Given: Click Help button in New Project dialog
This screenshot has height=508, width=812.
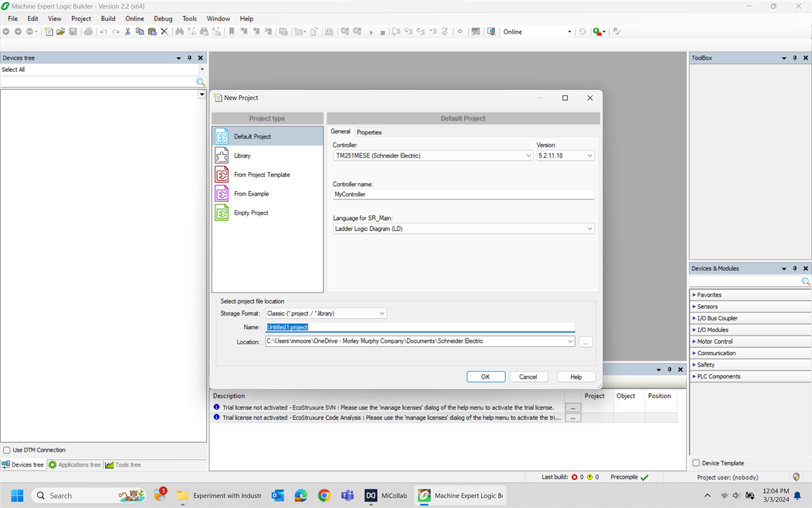Looking at the screenshot, I should click(576, 377).
